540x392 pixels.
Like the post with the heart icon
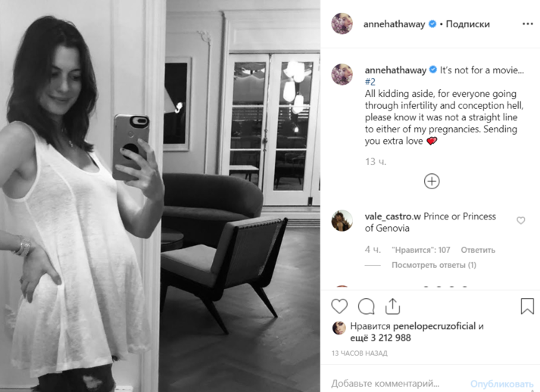click(339, 306)
